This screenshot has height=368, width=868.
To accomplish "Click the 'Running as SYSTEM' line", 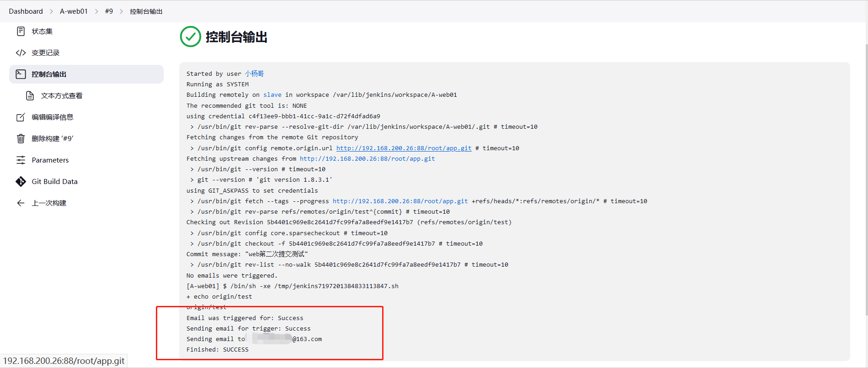I will pos(218,84).
